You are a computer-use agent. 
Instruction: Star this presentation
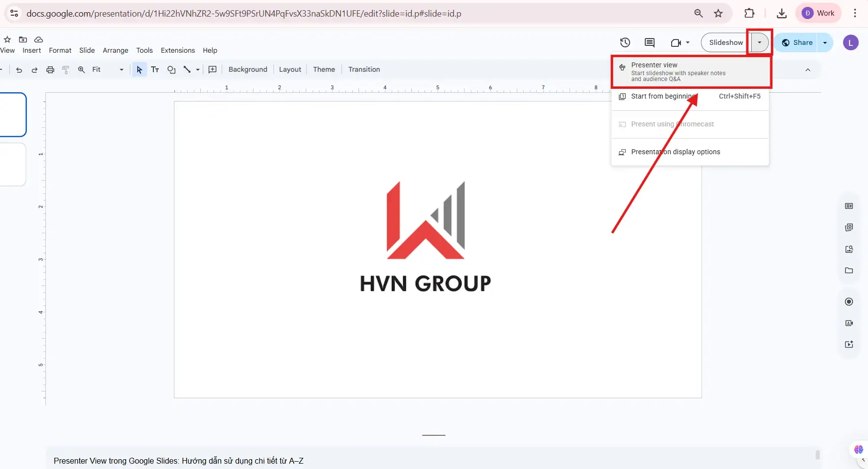7,40
